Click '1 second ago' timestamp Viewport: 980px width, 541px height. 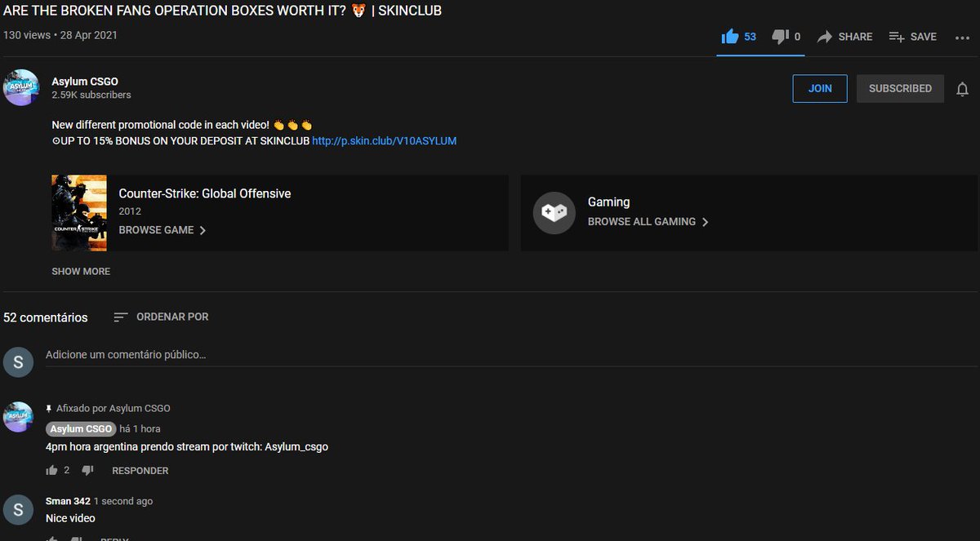click(123, 501)
